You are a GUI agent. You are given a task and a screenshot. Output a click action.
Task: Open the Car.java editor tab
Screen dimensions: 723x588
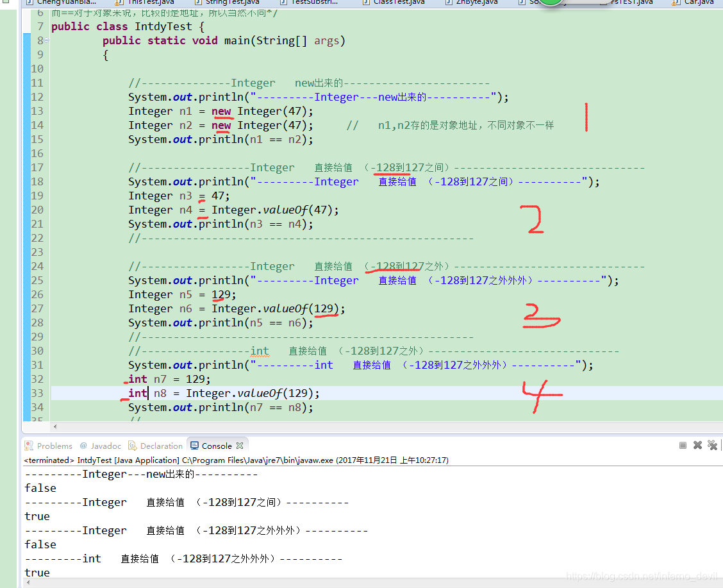694,3
